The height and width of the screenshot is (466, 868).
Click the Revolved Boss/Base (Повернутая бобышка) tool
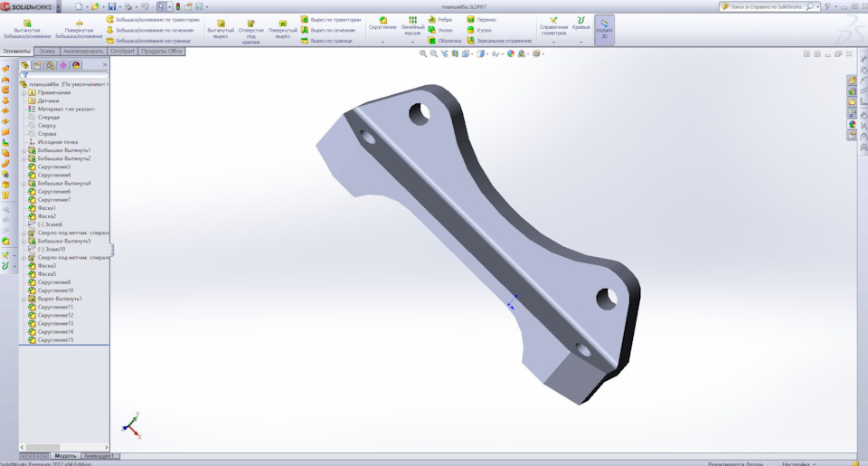tap(80, 29)
